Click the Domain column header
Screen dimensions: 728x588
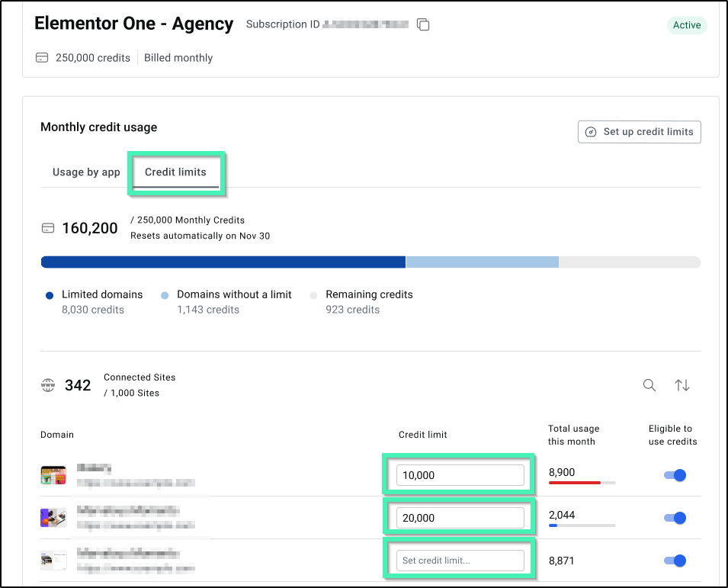(x=57, y=435)
